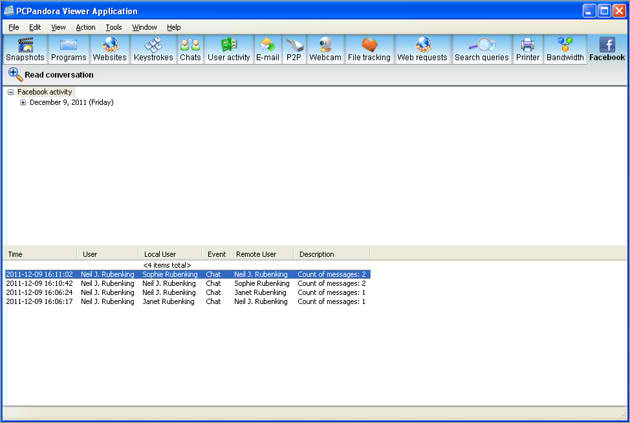630x423 pixels.
Task: Select the Programs toolbar icon
Action: pyautogui.click(x=69, y=50)
